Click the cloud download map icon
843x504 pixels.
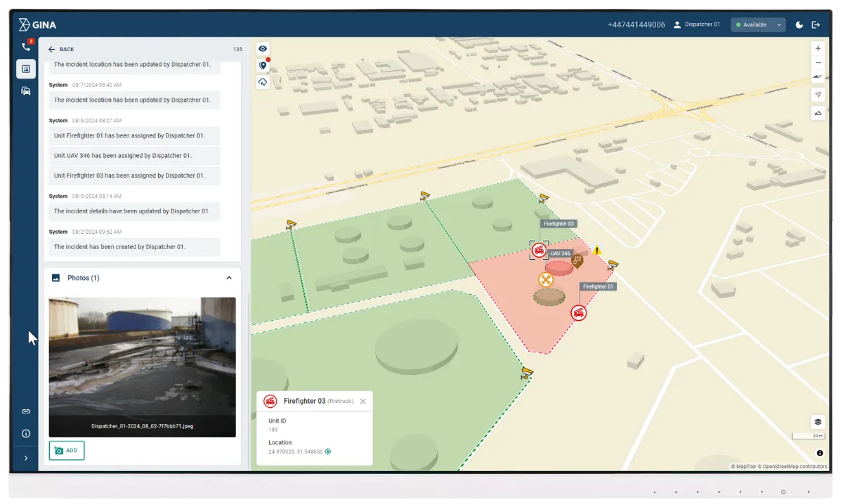click(x=263, y=82)
